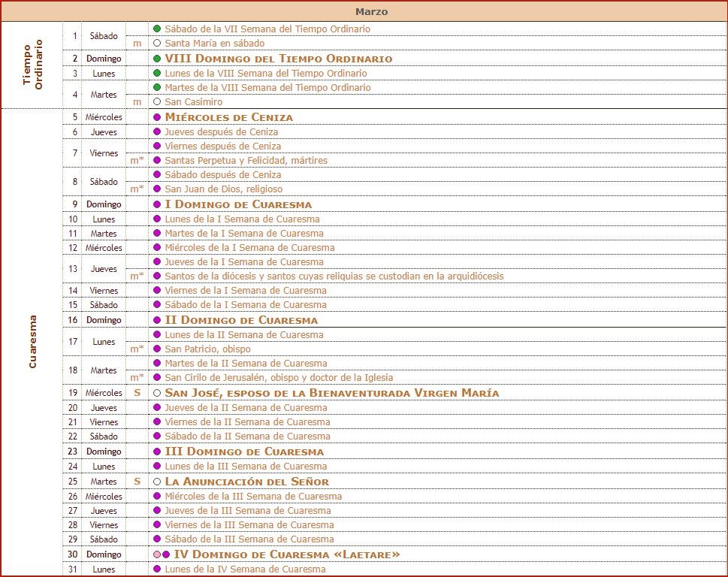Click the purple dot beside Miércoles de Ceniza

[x=157, y=117]
